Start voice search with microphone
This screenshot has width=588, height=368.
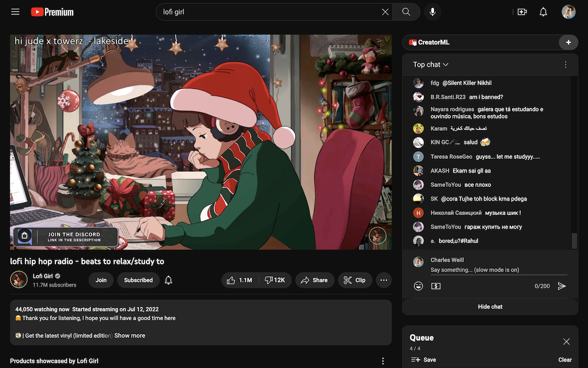coord(432,12)
